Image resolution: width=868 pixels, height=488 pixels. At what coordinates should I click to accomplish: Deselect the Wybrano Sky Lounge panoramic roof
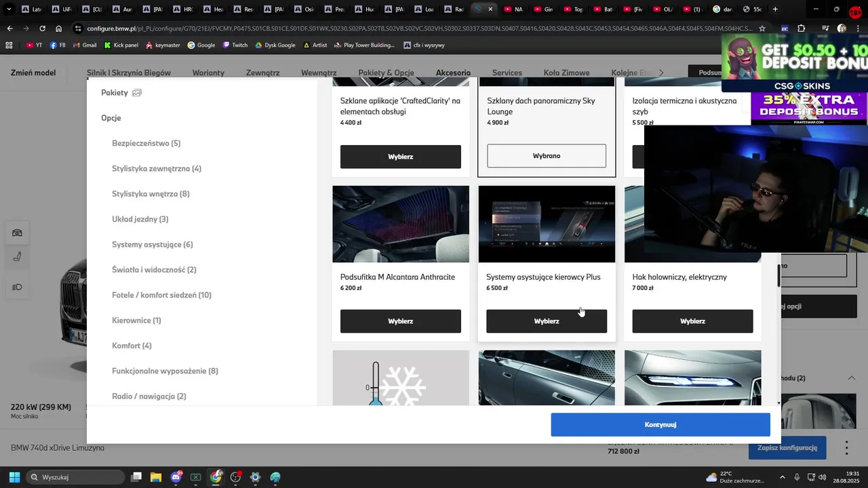tap(547, 156)
